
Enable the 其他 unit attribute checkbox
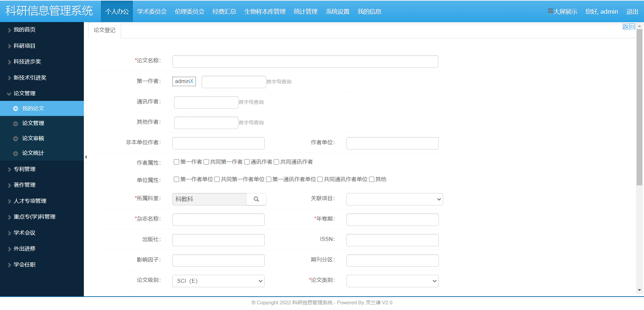(372, 179)
